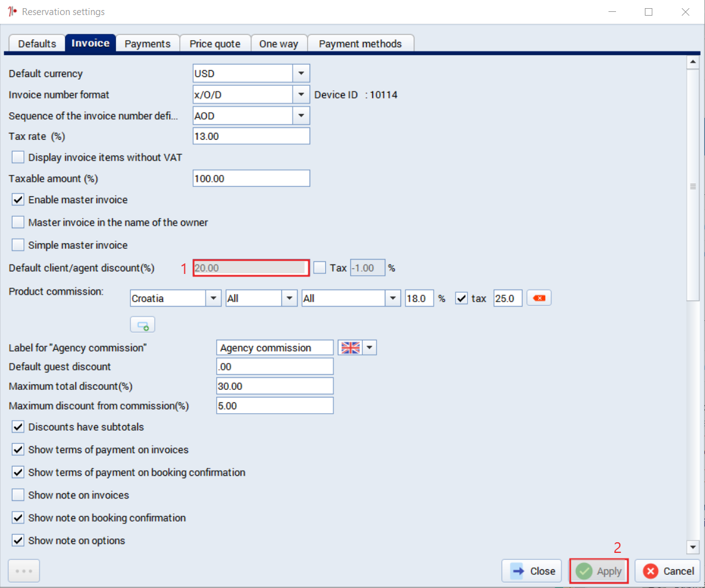Click the vertical scrollbar thumb

(692, 186)
